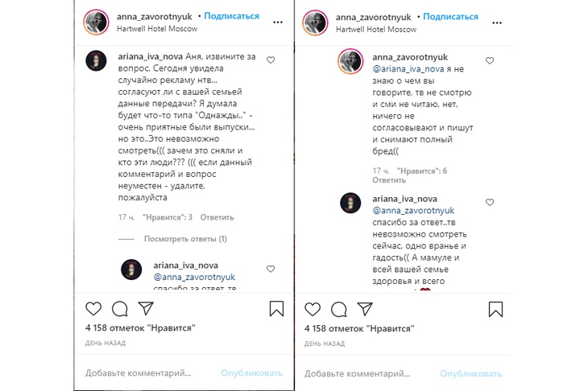Screen dimensions: 588x391
Task: Like ariana_iva_nova's question comment on left post
Action: pos(271,60)
